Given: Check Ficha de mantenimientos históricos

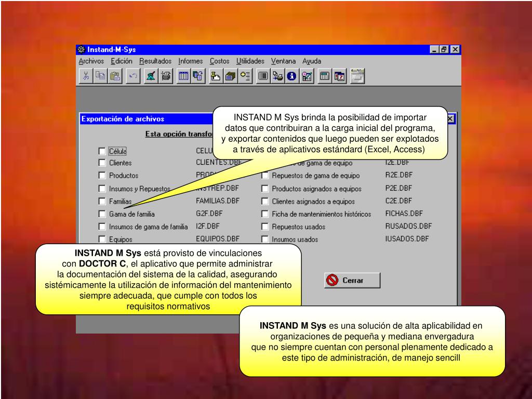Looking at the screenshot, I should click(264, 214).
